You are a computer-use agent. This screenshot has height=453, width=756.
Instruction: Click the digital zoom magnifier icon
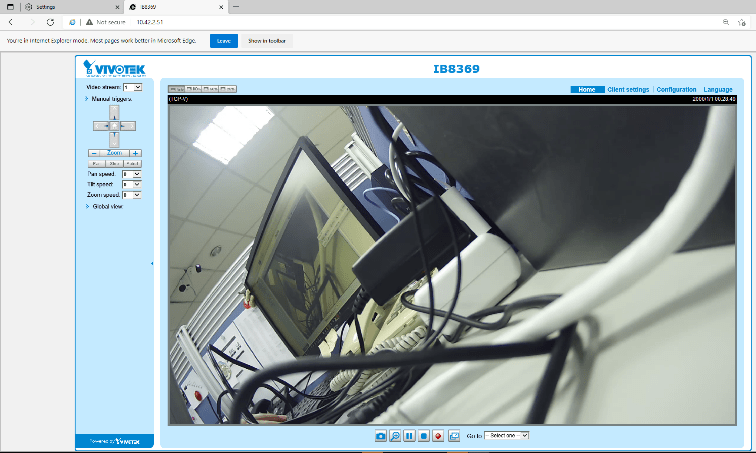(x=395, y=436)
